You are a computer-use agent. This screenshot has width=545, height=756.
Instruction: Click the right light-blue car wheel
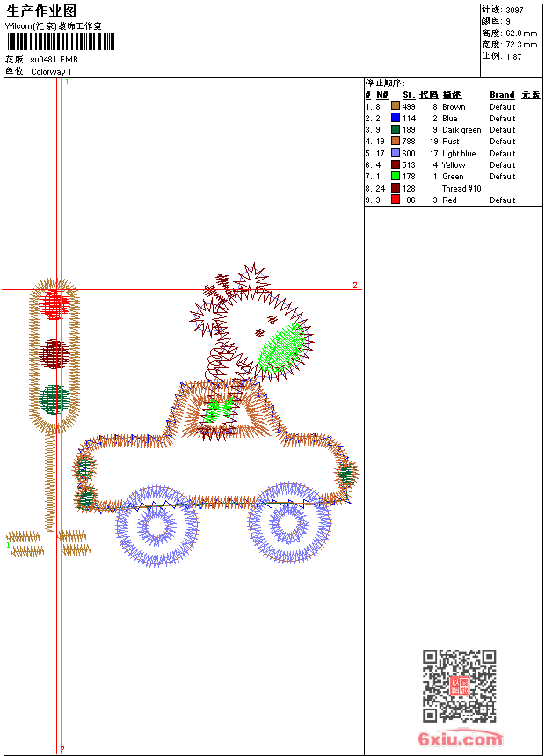coord(289,523)
